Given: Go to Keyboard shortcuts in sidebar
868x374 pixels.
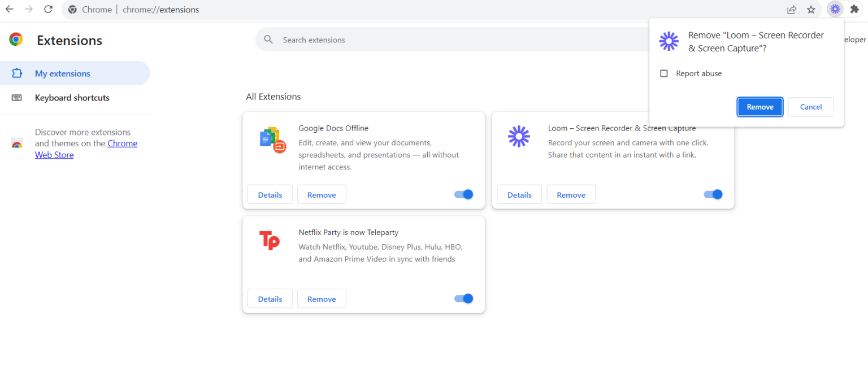Looking at the screenshot, I should tap(72, 98).
